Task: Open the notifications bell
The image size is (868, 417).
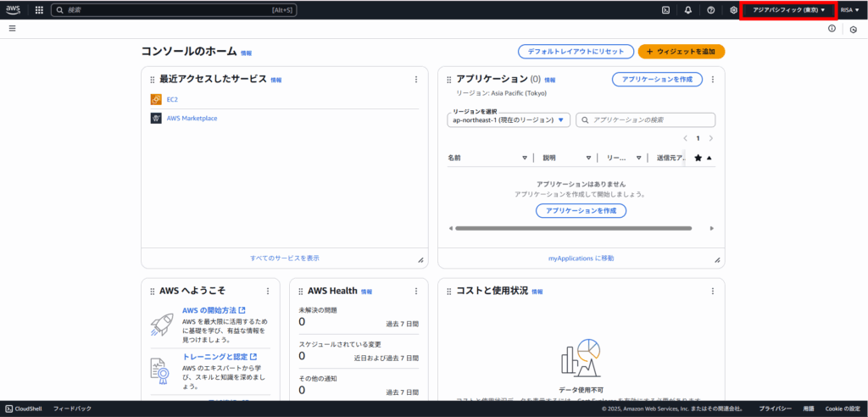Action: click(x=688, y=10)
